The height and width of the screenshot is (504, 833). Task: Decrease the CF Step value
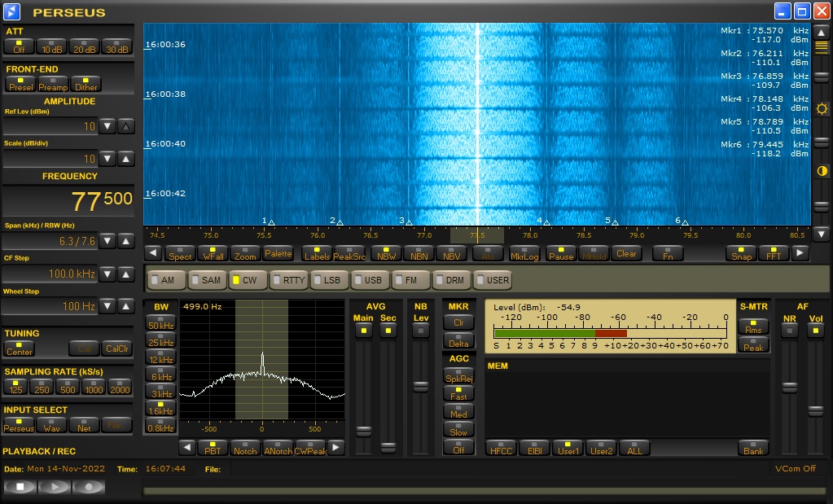pos(107,274)
